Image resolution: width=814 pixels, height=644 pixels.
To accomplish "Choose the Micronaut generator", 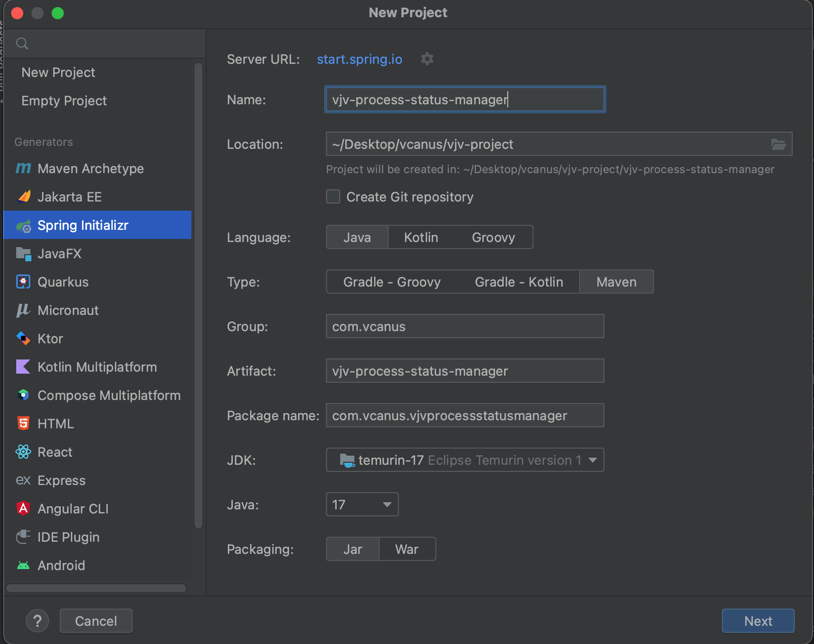I will point(67,310).
